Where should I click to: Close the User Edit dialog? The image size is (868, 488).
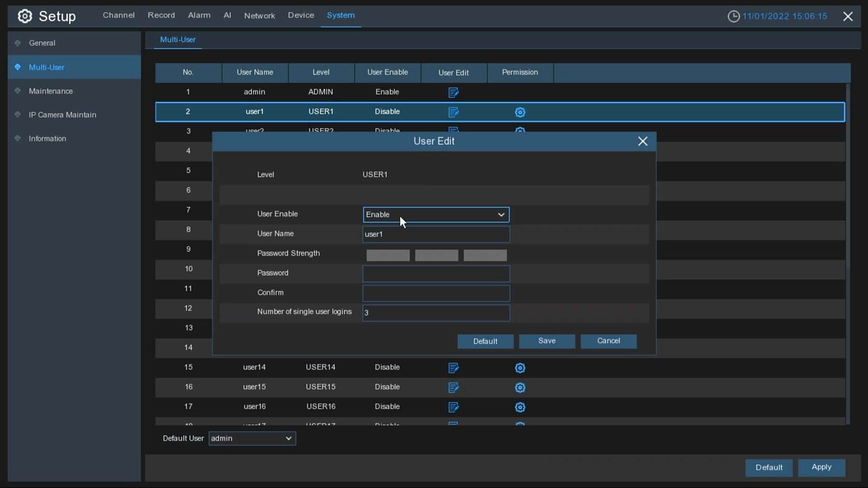click(642, 141)
